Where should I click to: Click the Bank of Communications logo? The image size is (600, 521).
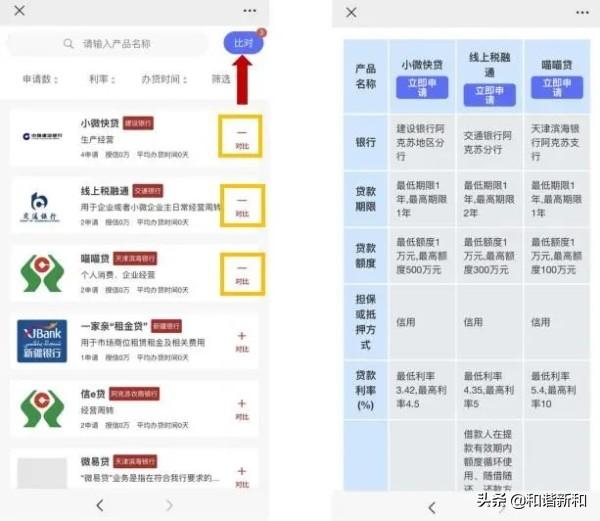tap(39, 207)
